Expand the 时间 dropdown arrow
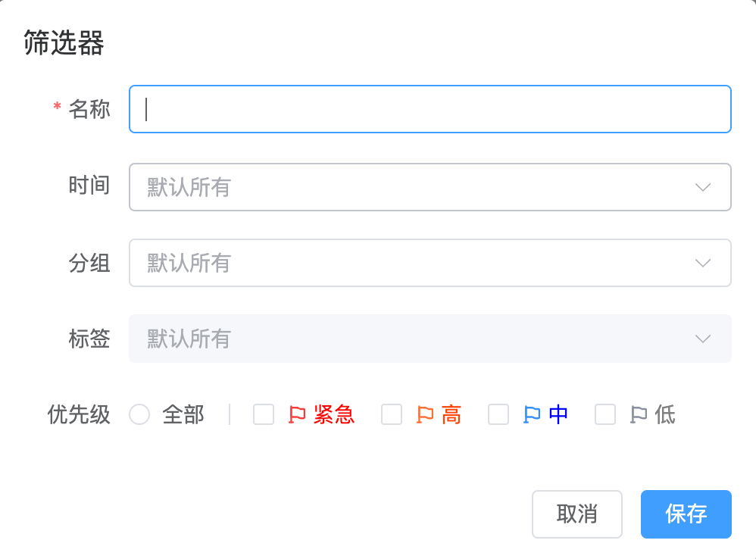Viewport: 756px width, 559px height. point(703,187)
